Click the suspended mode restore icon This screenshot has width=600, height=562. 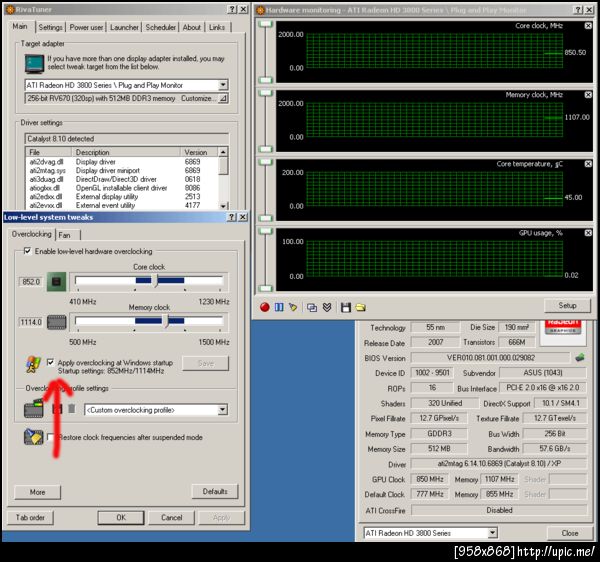(x=34, y=437)
